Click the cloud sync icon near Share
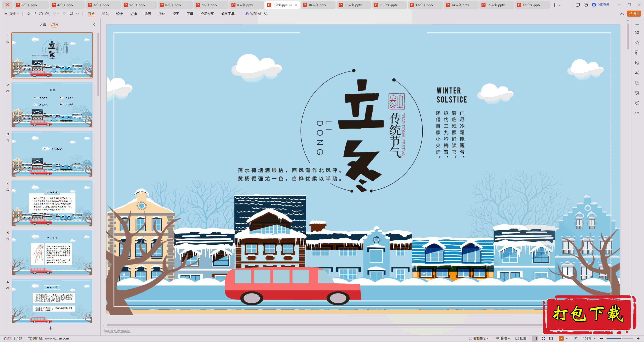Viewport: 644px width, 342px height. pos(622,14)
